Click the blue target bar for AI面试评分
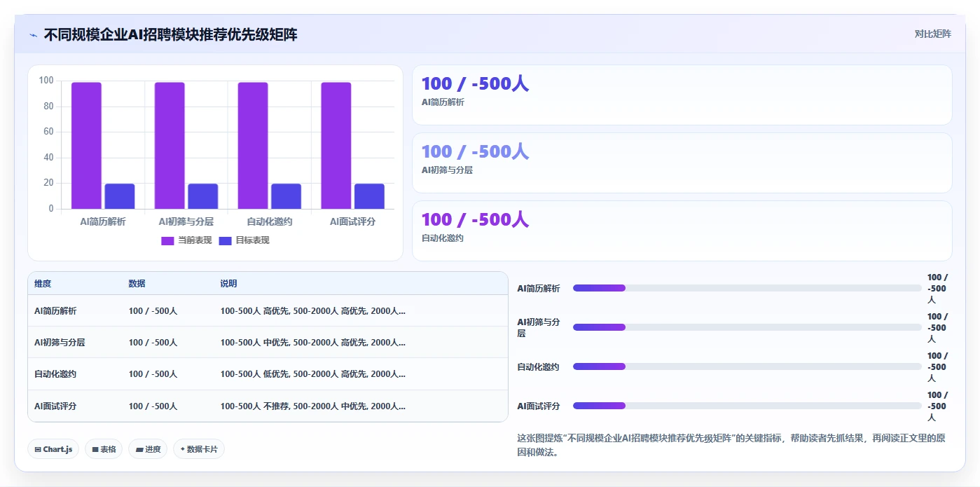The width and height of the screenshot is (980, 487). (369, 196)
